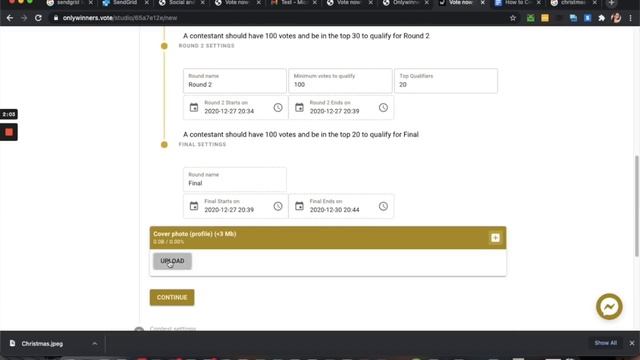640x360 pixels.
Task: Open the yellow extension icon in toolbar
Action: coord(545,18)
